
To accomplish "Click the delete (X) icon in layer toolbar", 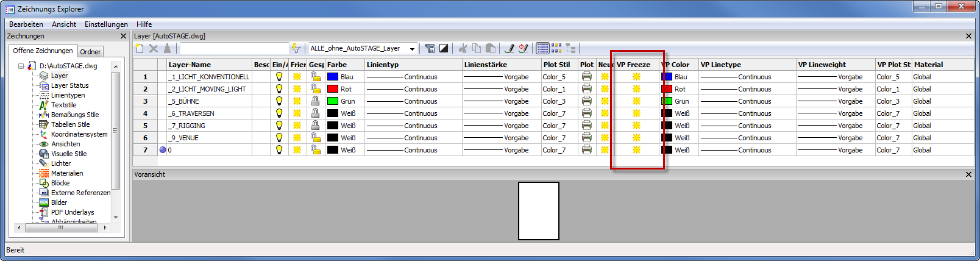I will tap(154, 48).
